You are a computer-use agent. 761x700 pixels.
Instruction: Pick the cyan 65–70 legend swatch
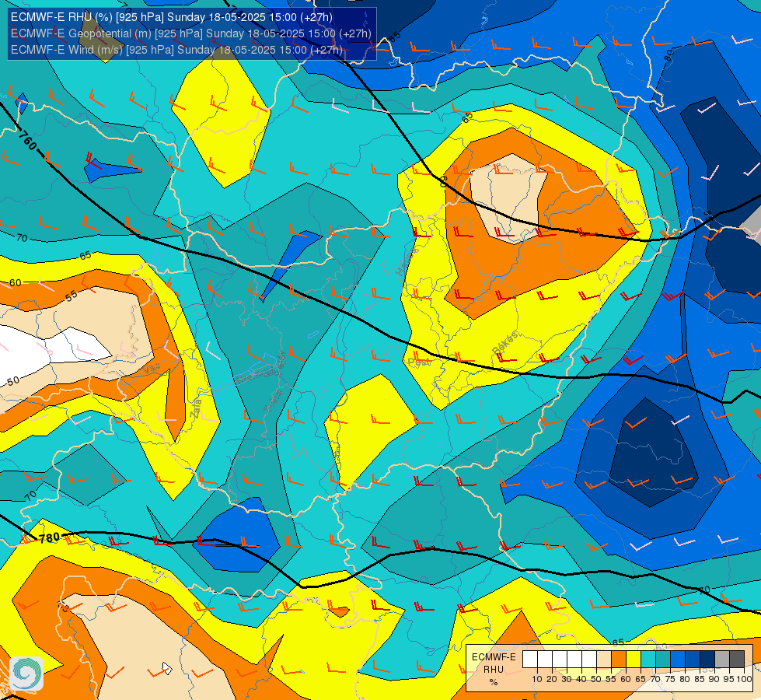648,660
